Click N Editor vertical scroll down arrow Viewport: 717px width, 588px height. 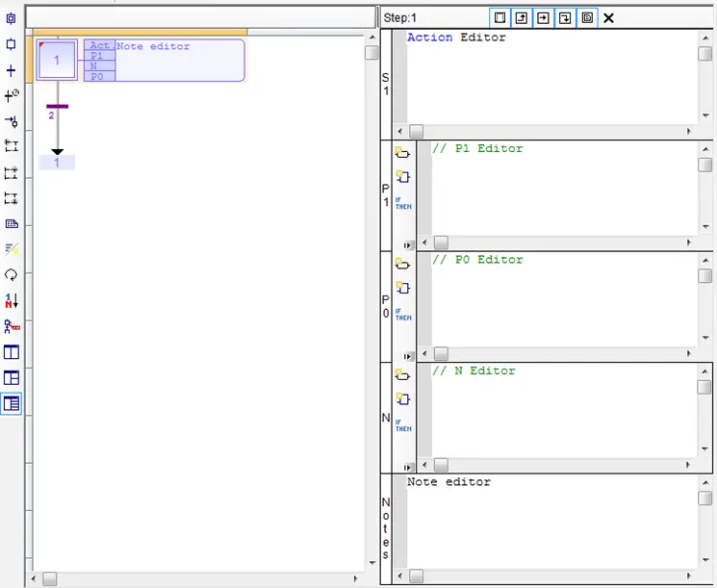click(x=705, y=449)
